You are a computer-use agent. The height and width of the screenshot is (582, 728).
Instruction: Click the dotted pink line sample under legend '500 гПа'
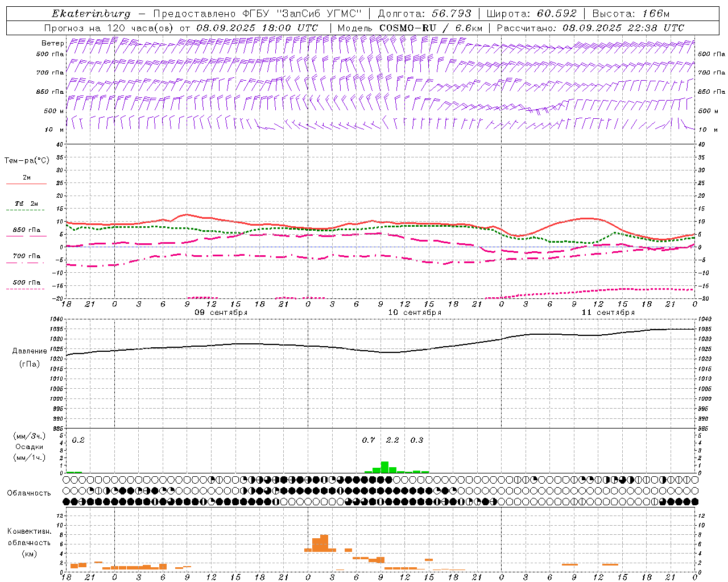[25, 289]
